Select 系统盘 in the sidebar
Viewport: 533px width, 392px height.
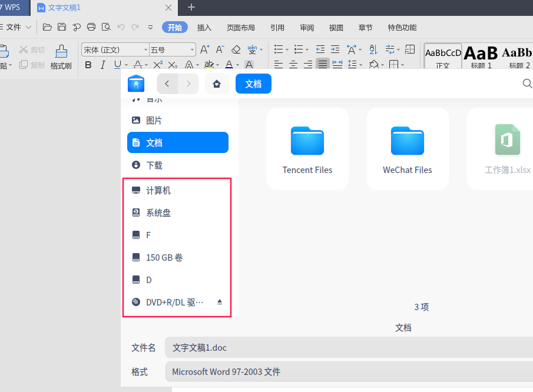click(177, 212)
